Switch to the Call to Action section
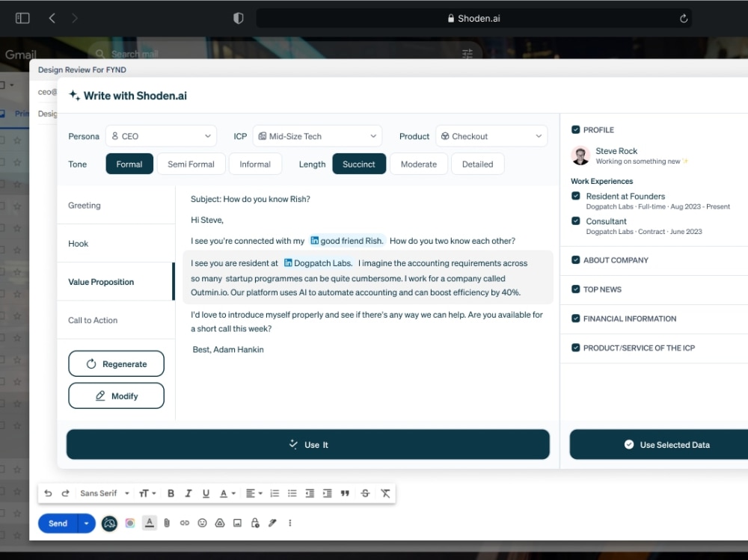Viewport: 748px width, 560px height. [116, 320]
